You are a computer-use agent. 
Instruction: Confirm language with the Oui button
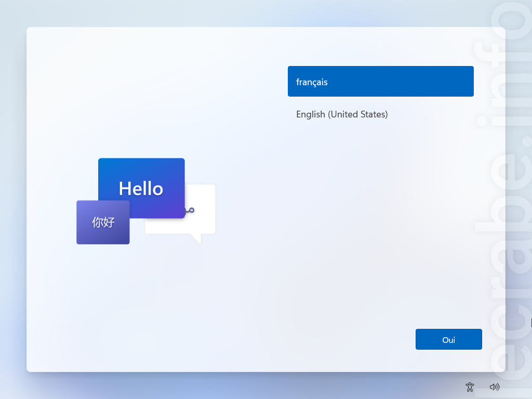click(x=448, y=339)
